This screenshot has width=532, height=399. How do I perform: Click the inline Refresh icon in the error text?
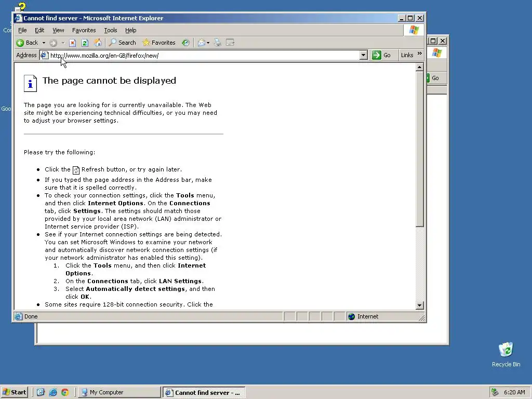[76, 170]
